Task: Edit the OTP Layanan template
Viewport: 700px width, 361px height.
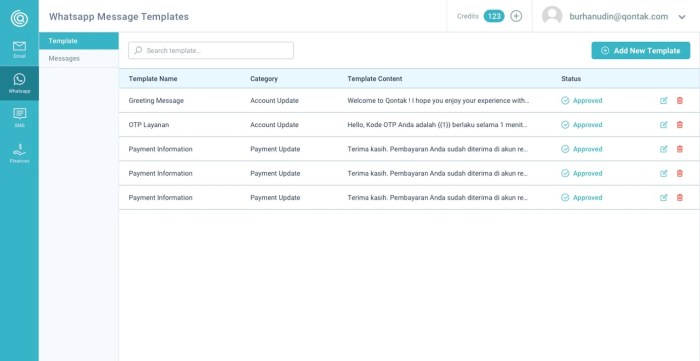Action: (x=663, y=125)
